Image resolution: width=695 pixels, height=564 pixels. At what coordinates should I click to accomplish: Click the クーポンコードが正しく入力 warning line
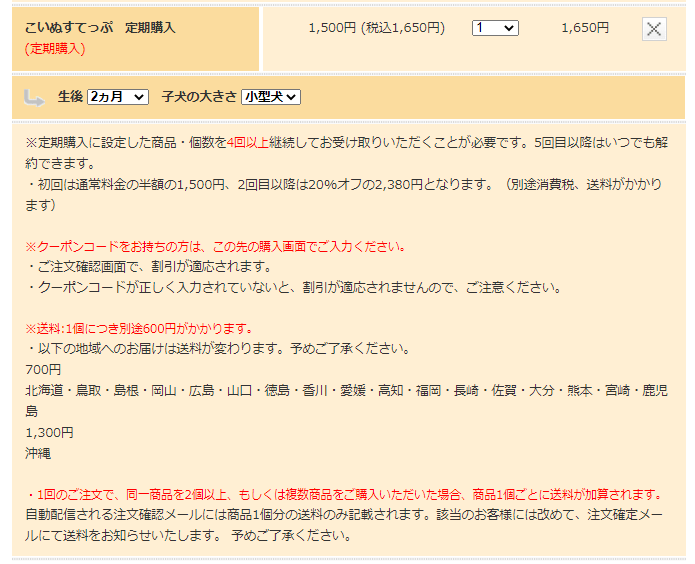[x=294, y=287]
